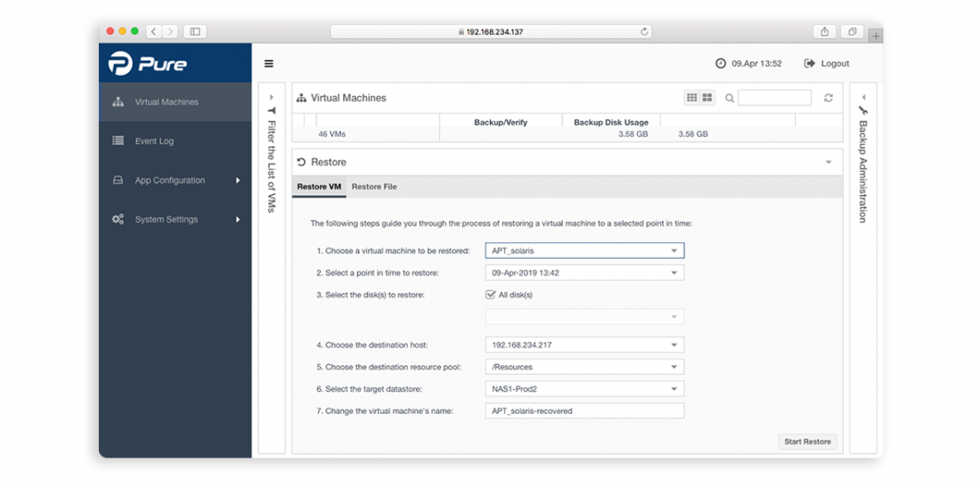Expand the App Configuration menu
The image size is (980, 487).
pos(176,181)
